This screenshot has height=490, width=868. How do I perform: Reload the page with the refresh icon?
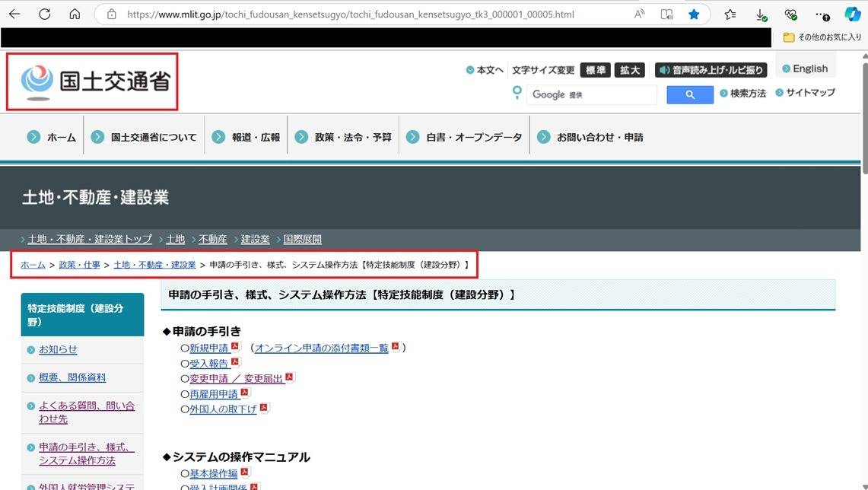(44, 14)
